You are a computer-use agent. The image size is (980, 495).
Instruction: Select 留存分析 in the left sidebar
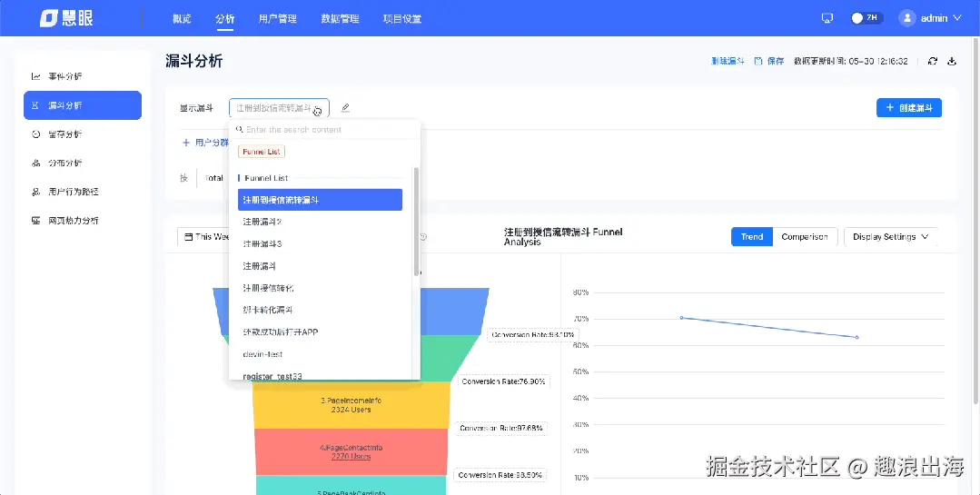(83, 134)
